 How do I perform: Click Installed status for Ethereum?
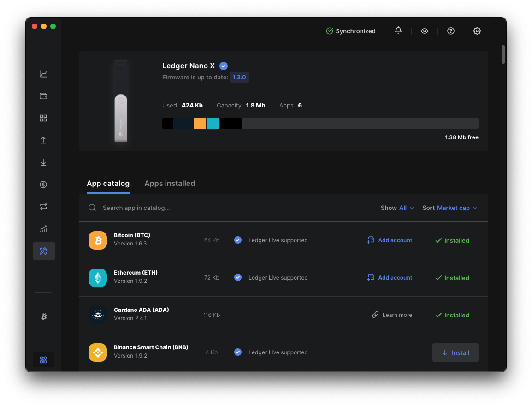pos(452,278)
